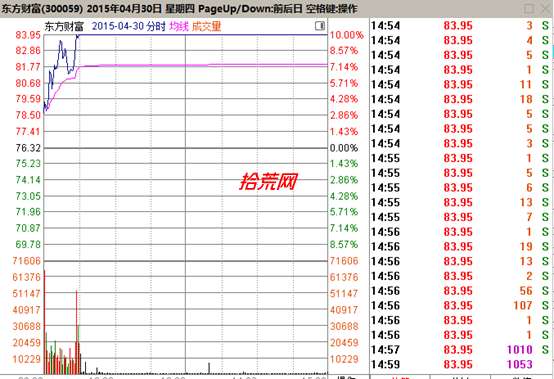Image resolution: width=554 pixels, height=379 pixels.
Task: Select the 14:56 trade with volume 56
Action: 461,291
